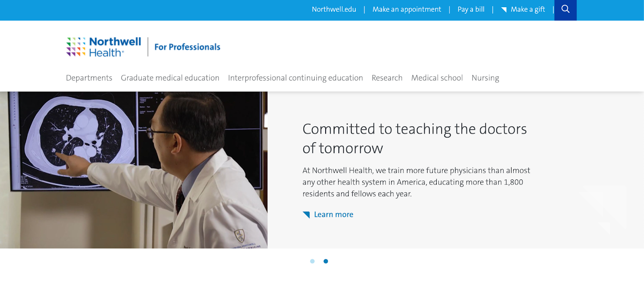The width and height of the screenshot is (644, 287).
Task: Open search with the magnifying glass icon
Action: (x=565, y=9)
